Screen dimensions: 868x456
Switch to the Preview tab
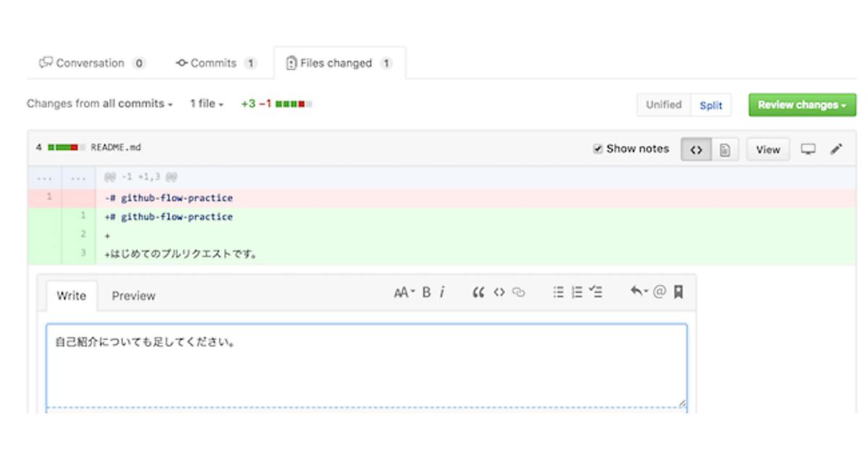133,295
